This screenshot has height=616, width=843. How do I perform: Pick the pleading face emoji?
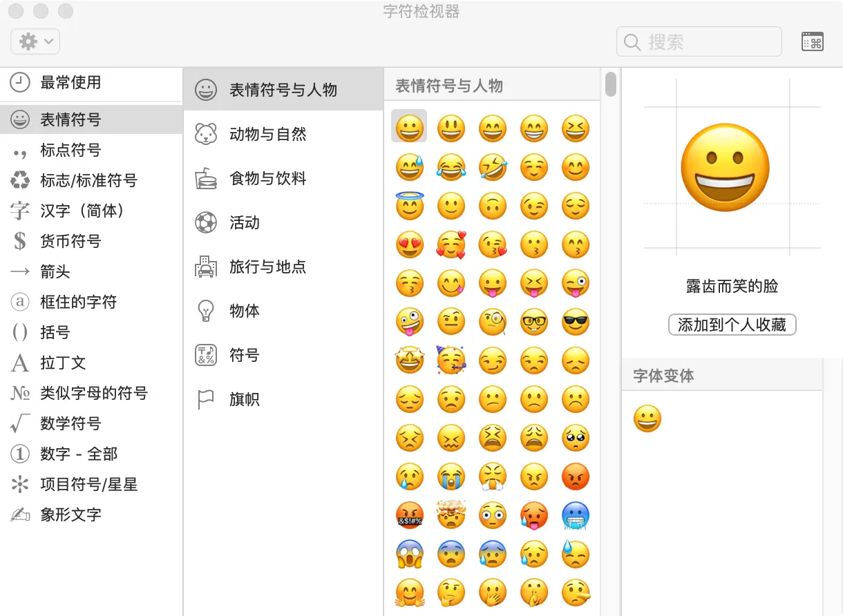[575, 437]
